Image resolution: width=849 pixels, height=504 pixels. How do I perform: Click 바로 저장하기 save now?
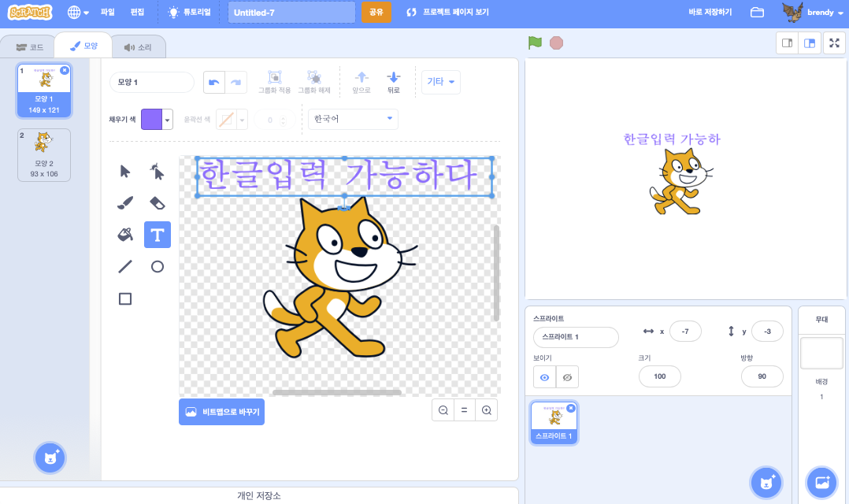coord(710,12)
